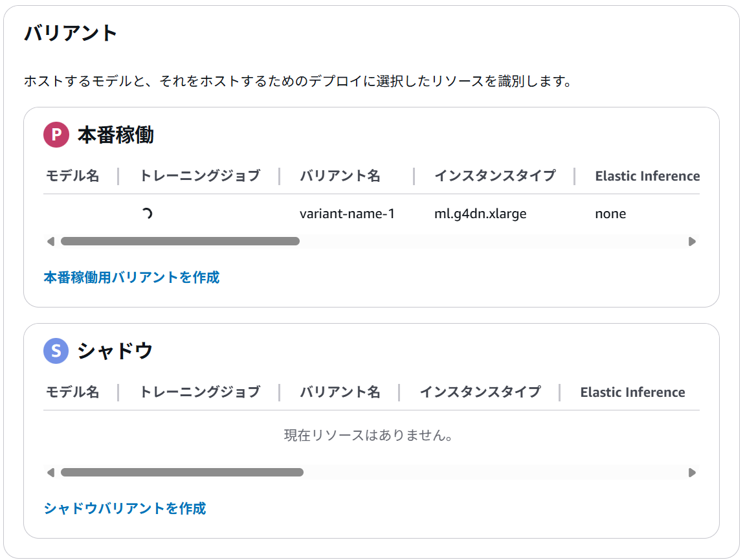This screenshot has width=745, height=560.
Task: Click the シャドウバリアントを作成 link
Action: pos(124,509)
